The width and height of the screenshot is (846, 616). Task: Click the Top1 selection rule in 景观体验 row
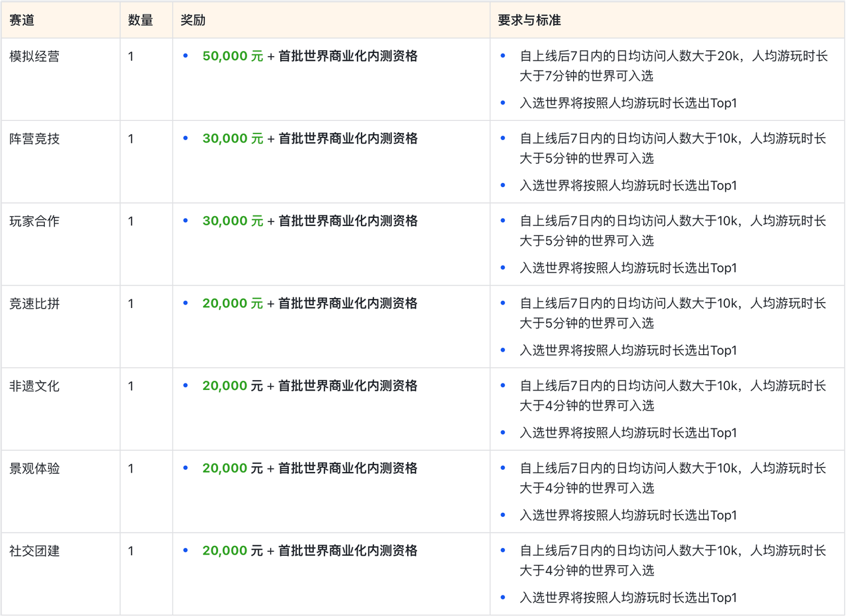[628, 516]
